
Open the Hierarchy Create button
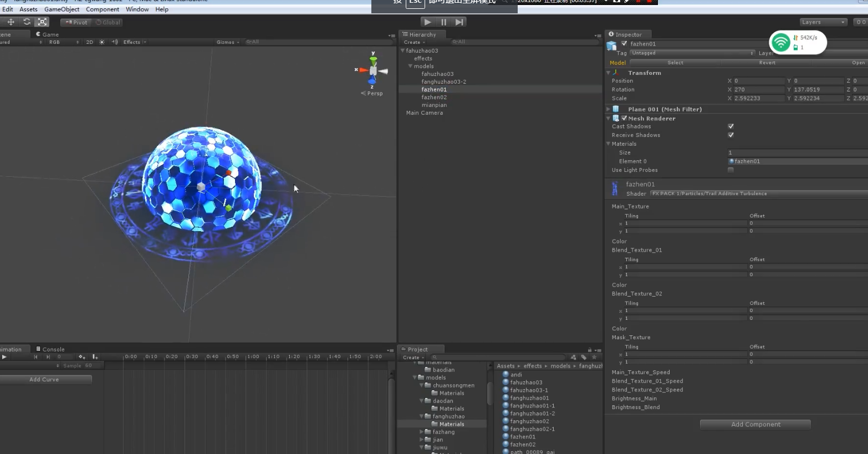tap(414, 42)
